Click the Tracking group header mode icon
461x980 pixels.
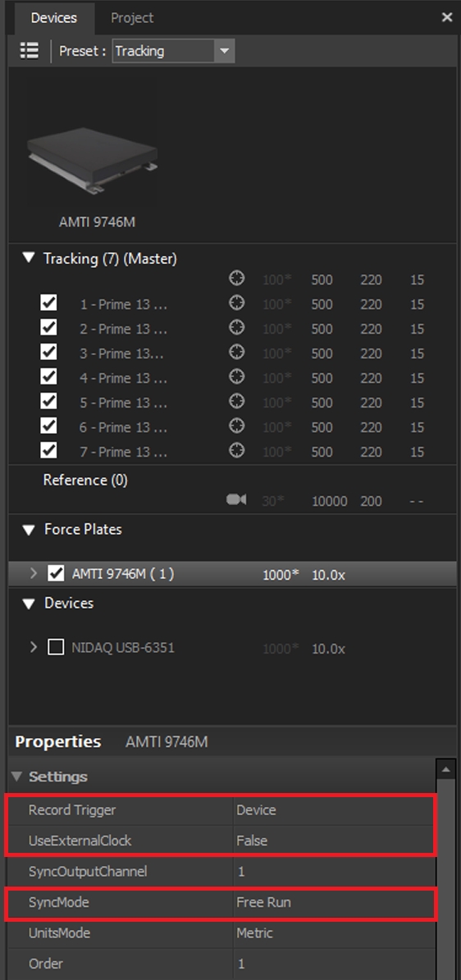236,279
